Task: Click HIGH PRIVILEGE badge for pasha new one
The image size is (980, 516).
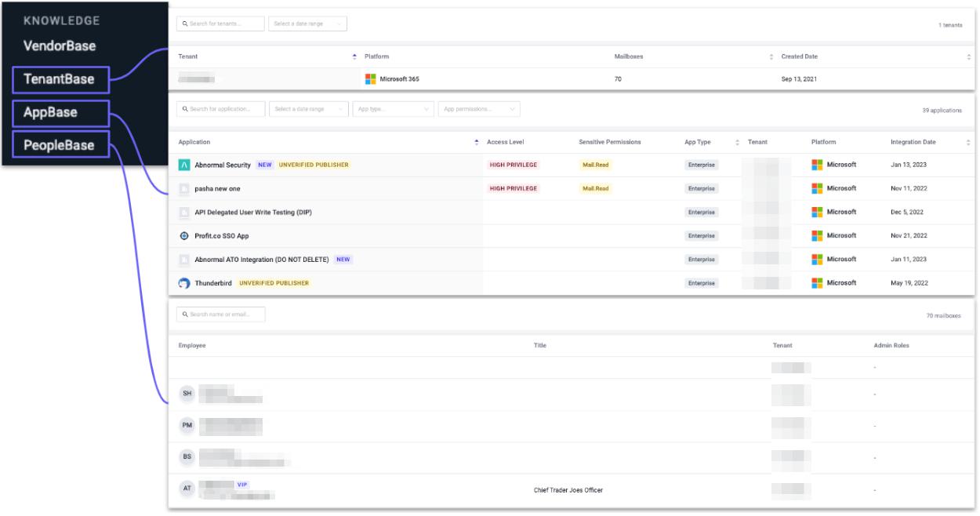Action: pyautogui.click(x=514, y=188)
